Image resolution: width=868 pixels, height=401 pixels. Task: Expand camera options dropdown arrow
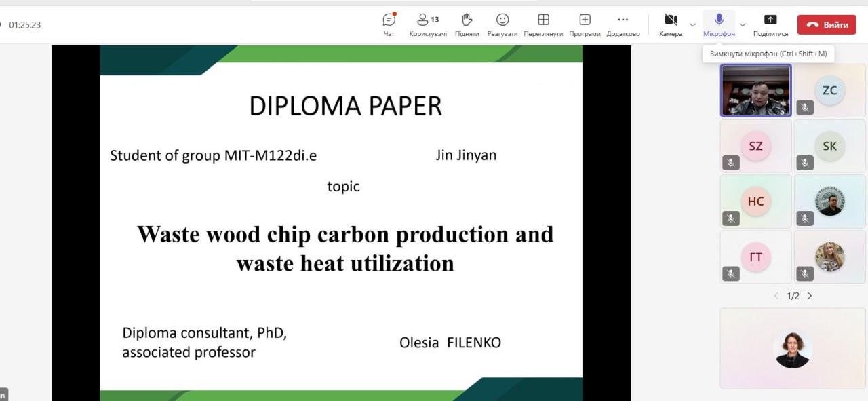[692, 25]
